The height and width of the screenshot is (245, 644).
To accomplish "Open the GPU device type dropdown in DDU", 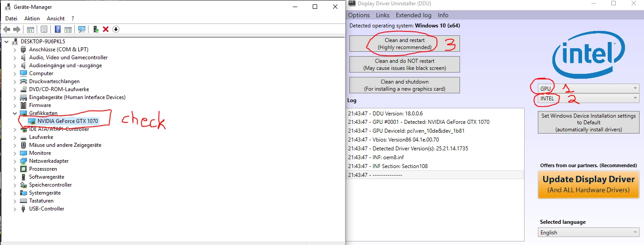I will 589,88.
